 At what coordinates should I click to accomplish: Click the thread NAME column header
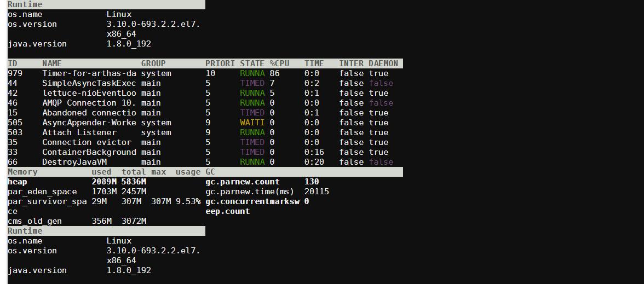tap(51, 63)
